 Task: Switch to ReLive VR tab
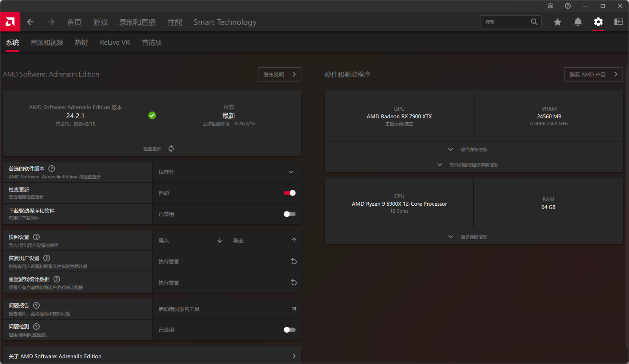(115, 43)
